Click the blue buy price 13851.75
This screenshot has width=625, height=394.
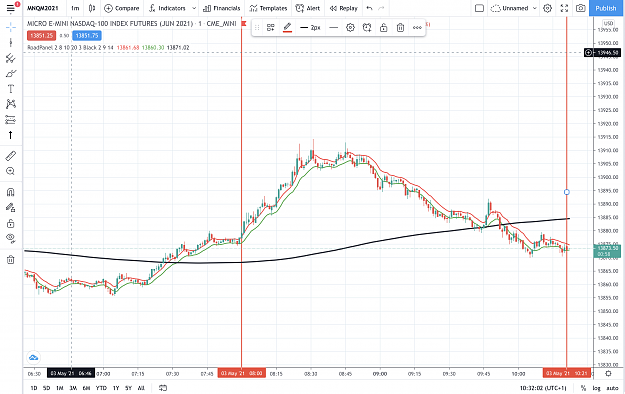(x=86, y=35)
